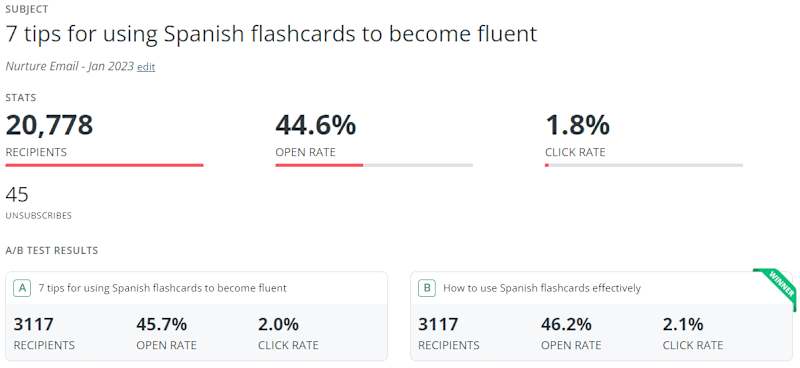Click the 1.8% click rate stat
Image resolution: width=800 pixels, height=368 pixels.
click(578, 125)
